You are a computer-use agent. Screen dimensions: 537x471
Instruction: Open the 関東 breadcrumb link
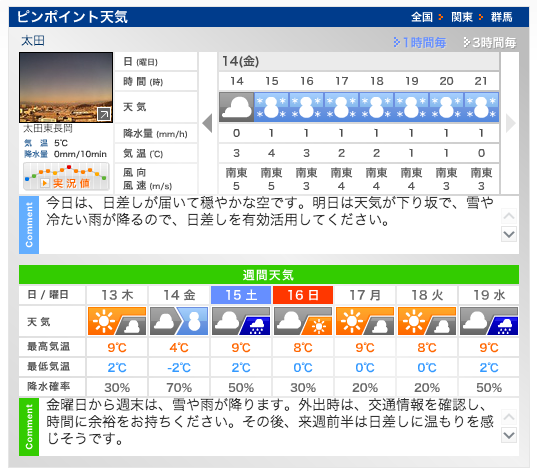(462, 17)
